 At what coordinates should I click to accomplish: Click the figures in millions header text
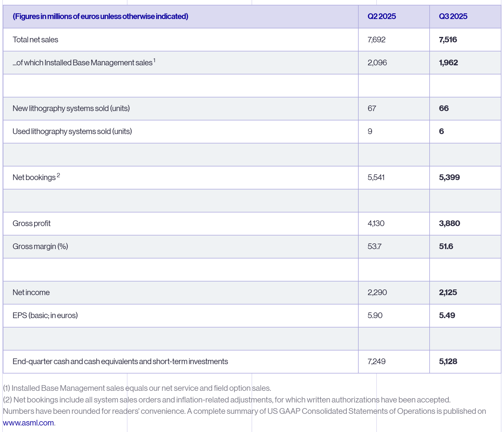(x=101, y=16)
